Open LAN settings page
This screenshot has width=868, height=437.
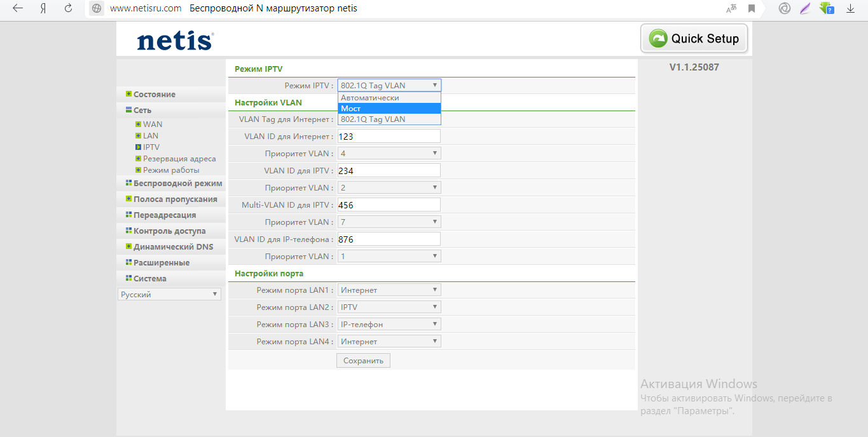point(150,135)
